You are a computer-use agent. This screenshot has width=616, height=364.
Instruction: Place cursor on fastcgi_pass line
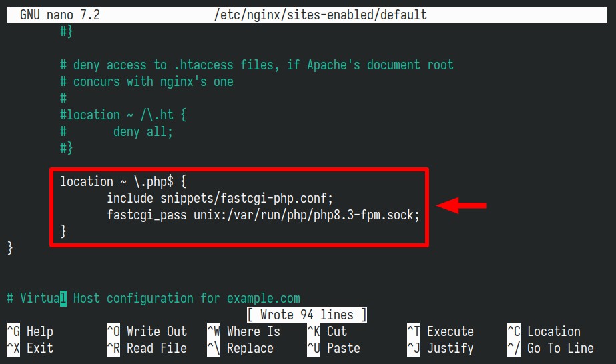point(263,215)
